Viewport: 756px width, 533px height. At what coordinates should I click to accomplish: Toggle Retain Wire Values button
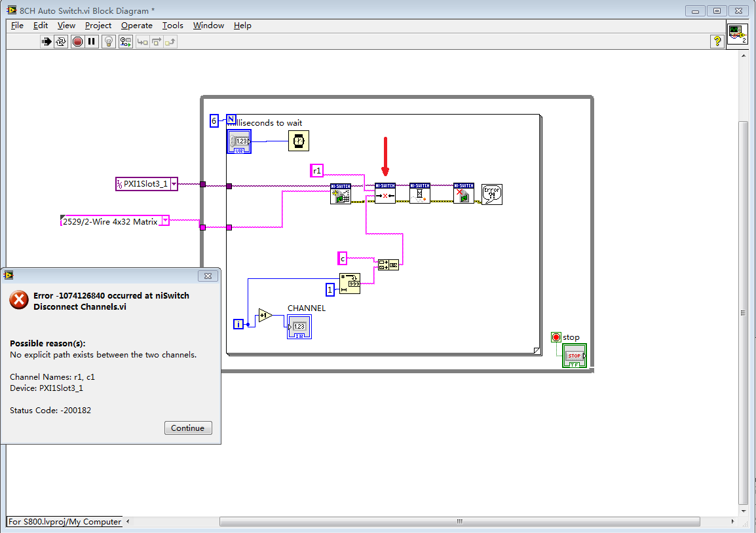click(125, 42)
